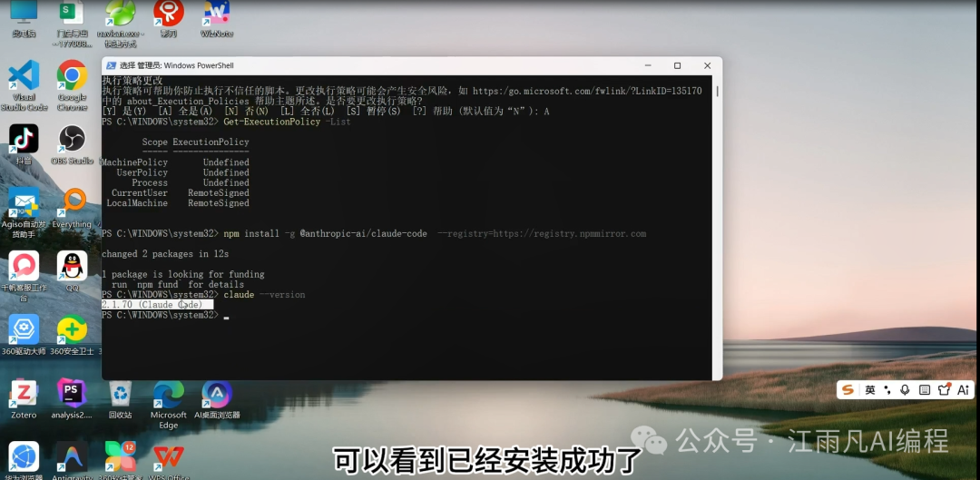Click the 'Get-ExecutionPolicy -List' command text
Viewport: 980px width, 480px height.
pyautogui.click(x=287, y=122)
